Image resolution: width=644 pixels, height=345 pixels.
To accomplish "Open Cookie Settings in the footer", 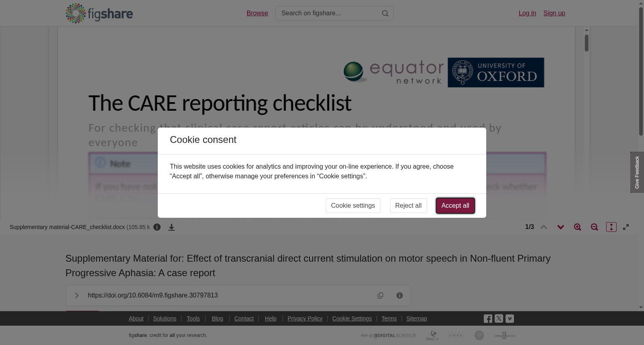I will coord(352,318).
